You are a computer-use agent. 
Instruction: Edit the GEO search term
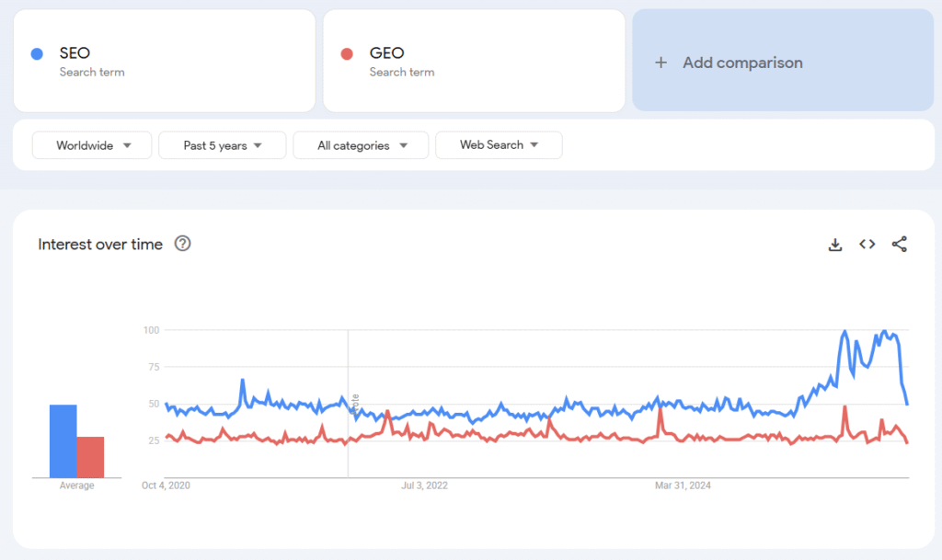[386, 53]
